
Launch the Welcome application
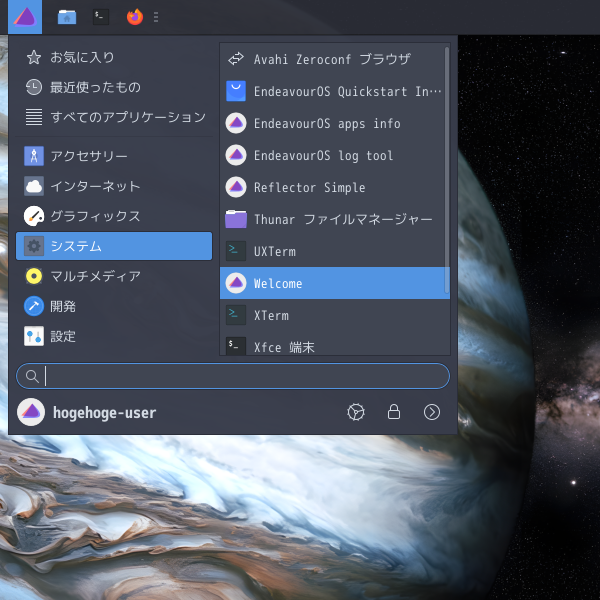point(332,283)
